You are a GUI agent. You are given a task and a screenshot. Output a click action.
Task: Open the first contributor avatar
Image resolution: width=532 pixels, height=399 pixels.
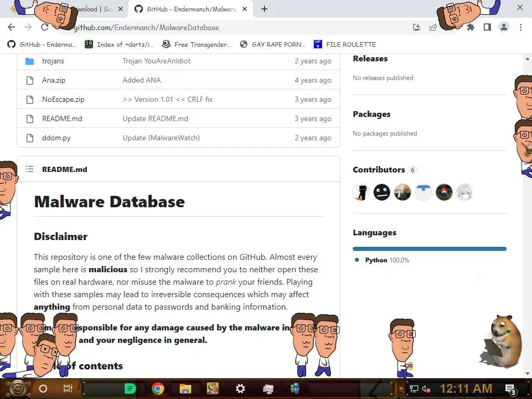click(x=361, y=192)
